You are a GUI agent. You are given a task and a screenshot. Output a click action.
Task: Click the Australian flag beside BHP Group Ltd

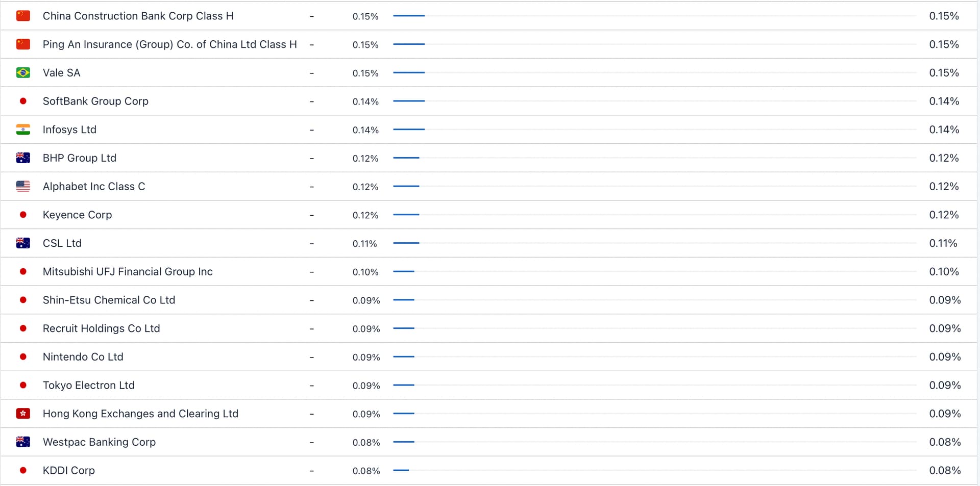[23, 158]
